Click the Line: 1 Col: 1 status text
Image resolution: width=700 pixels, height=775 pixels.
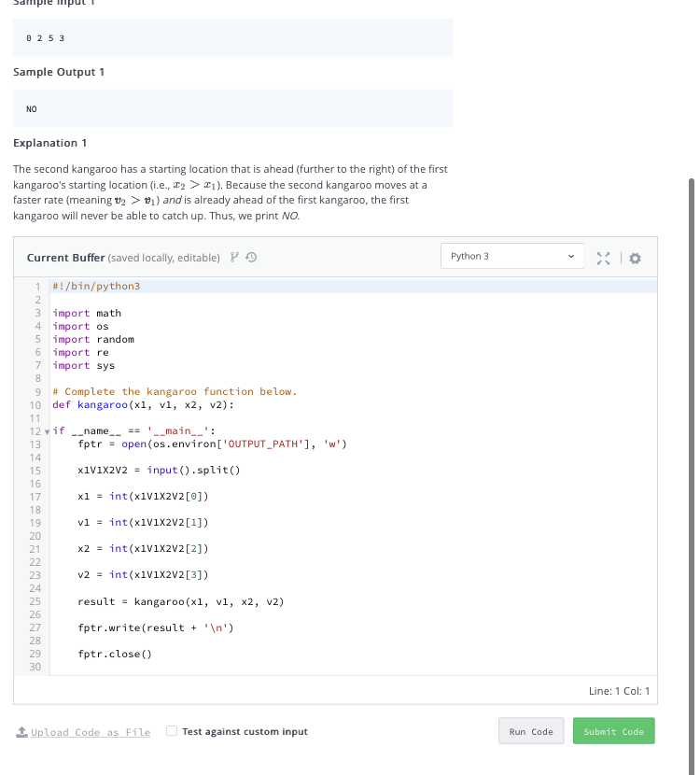(x=619, y=691)
